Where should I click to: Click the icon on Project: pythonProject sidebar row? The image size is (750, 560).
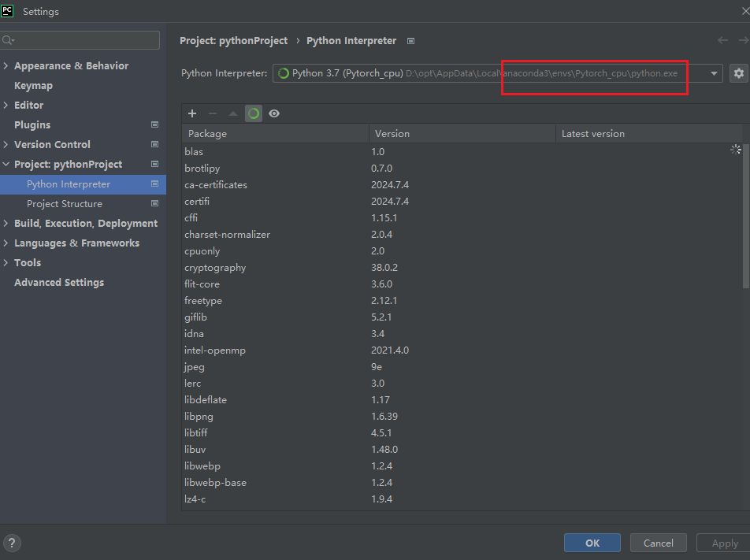tap(155, 164)
